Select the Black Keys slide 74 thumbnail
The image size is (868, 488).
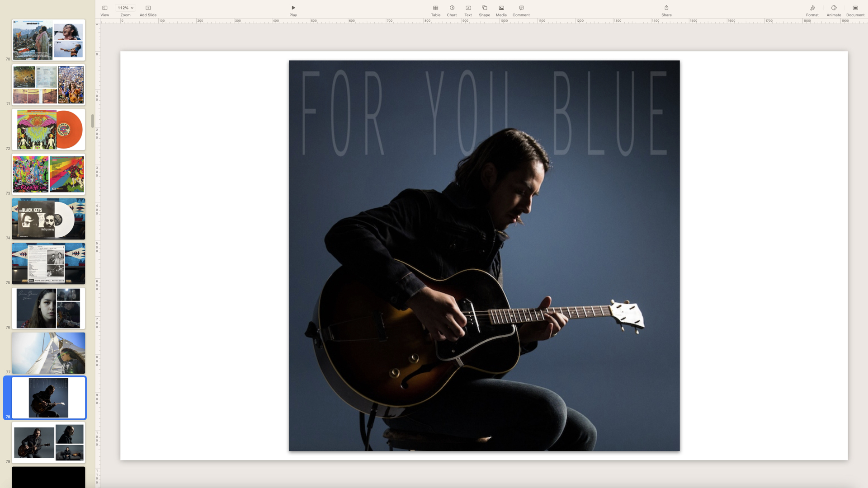pos(48,219)
